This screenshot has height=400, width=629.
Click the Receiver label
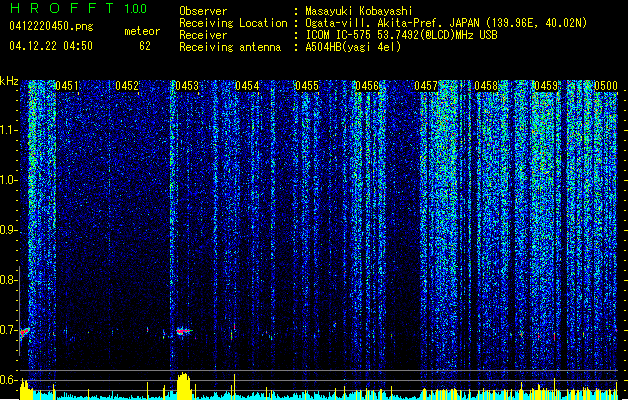pyautogui.click(x=203, y=35)
